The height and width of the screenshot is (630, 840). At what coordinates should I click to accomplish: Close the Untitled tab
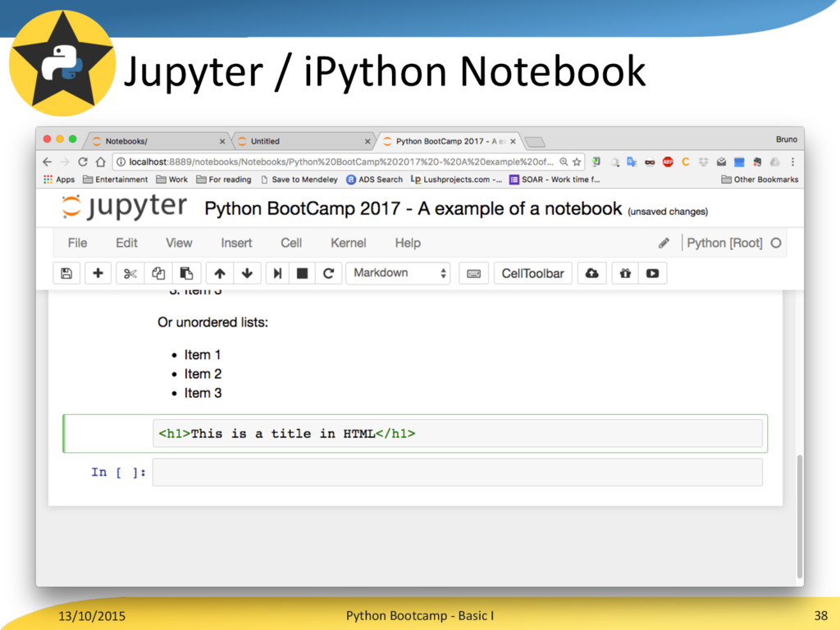click(367, 141)
